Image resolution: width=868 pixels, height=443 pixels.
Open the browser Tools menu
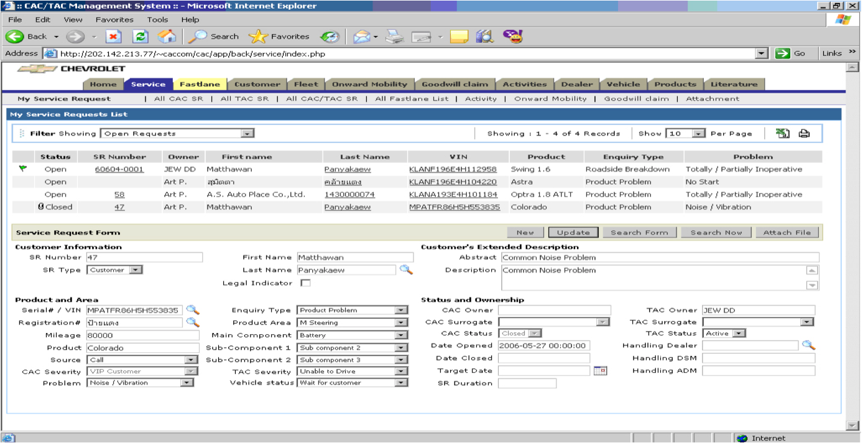point(157,19)
